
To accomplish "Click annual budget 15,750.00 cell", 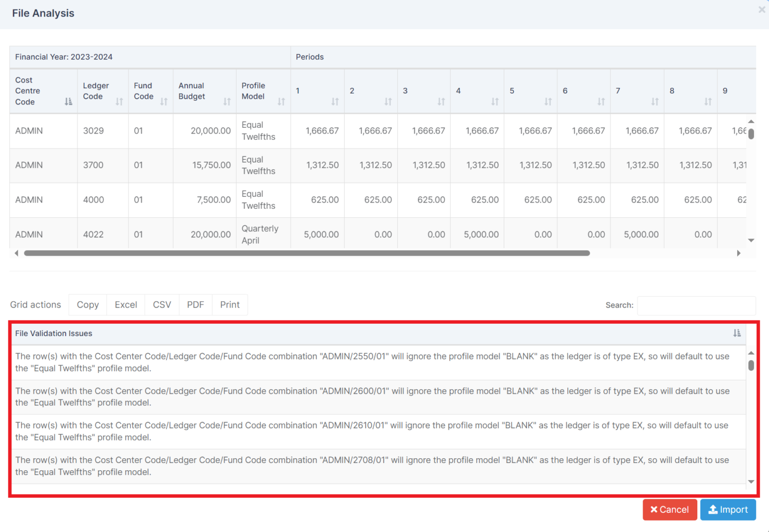I will [204, 165].
